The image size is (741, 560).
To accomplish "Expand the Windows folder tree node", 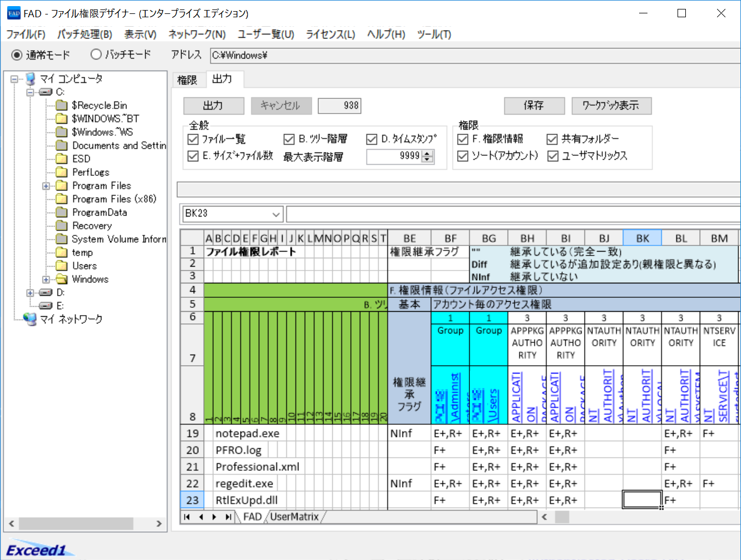I will pos(46,279).
